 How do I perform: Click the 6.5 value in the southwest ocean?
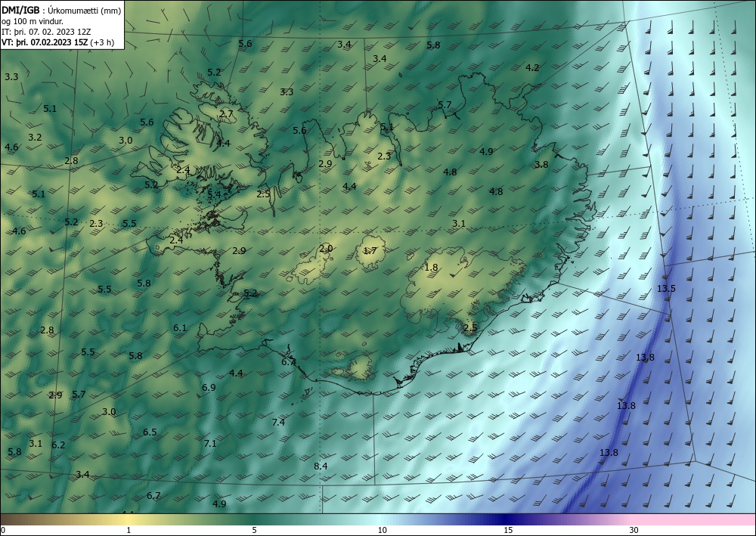point(150,432)
